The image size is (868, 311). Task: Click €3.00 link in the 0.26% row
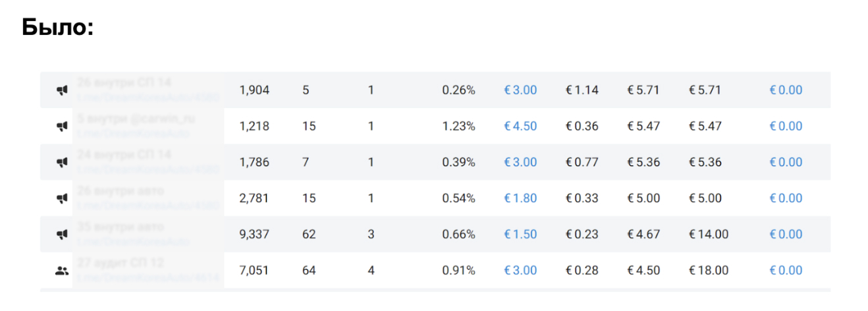click(520, 90)
